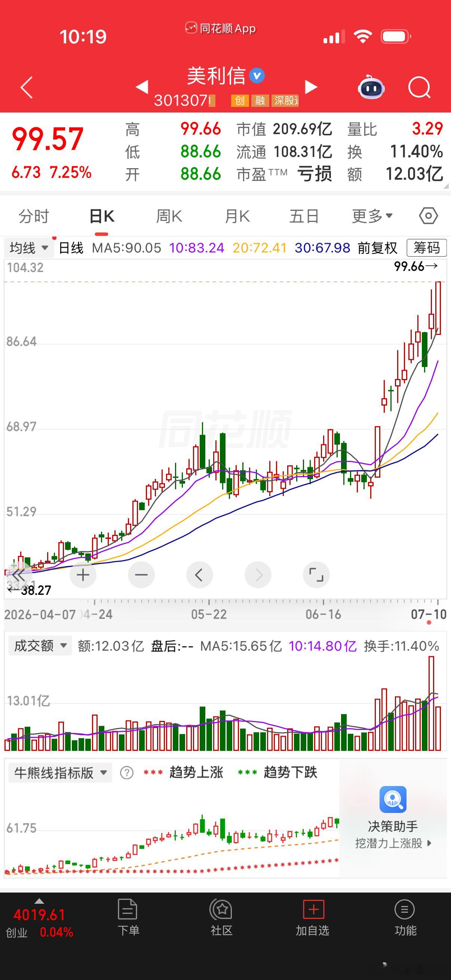Viewport: 451px width, 980px height.
Task: Open the AI robot assistant icon
Action: (x=371, y=87)
